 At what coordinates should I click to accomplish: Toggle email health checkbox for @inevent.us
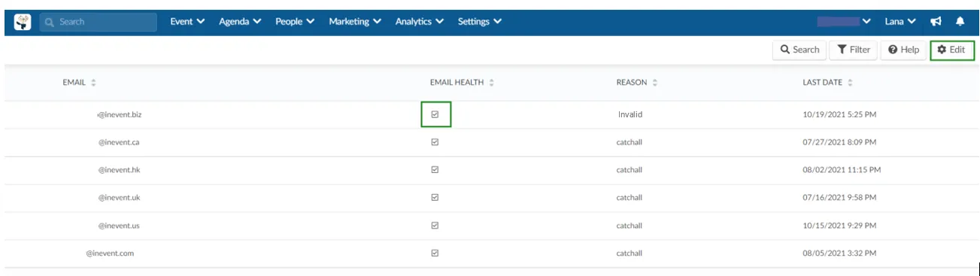click(x=435, y=226)
